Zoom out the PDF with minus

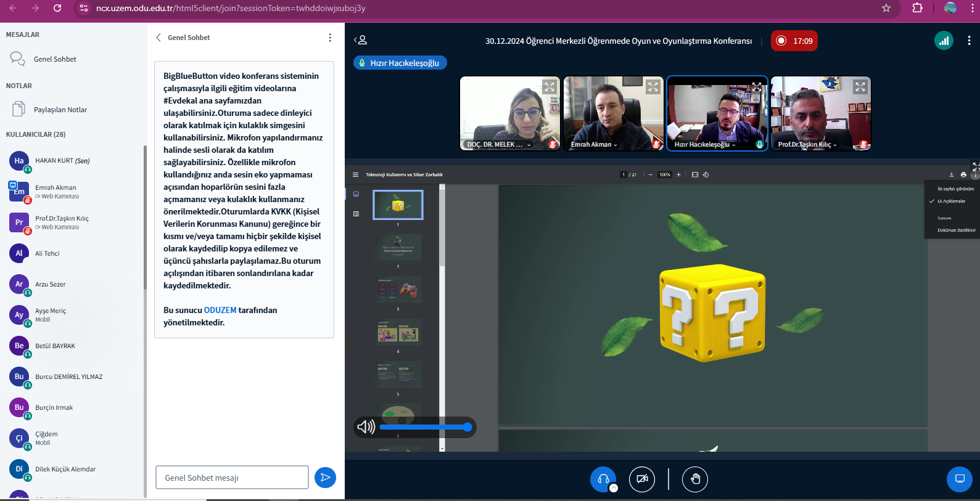coord(651,174)
